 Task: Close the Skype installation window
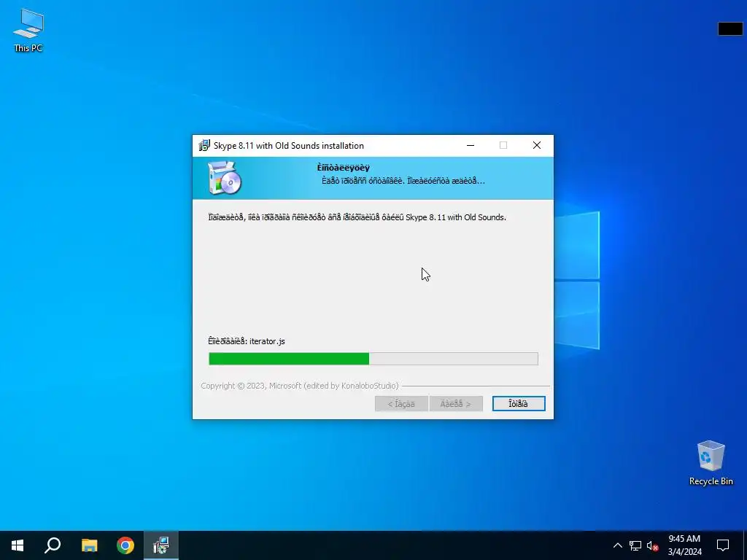click(536, 146)
